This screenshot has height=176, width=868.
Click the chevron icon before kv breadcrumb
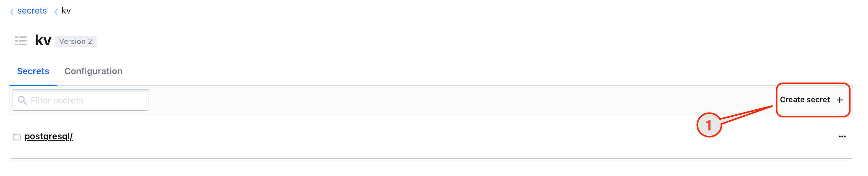(56, 12)
